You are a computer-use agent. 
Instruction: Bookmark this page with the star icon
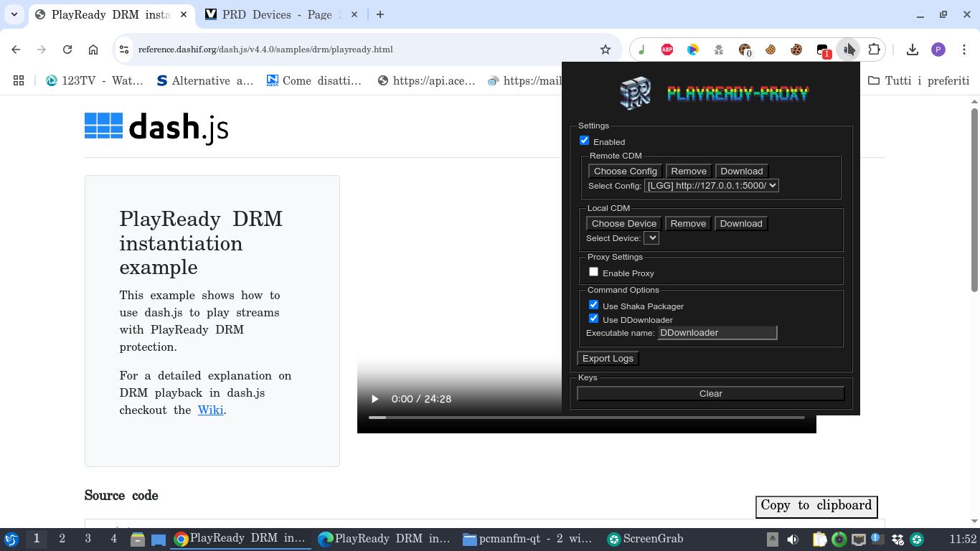[x=606, y=50]
